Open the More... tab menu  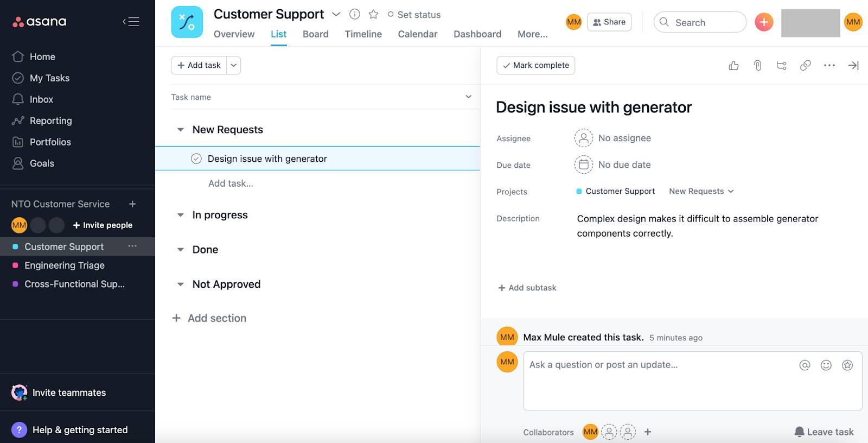(x=533, y=34)
